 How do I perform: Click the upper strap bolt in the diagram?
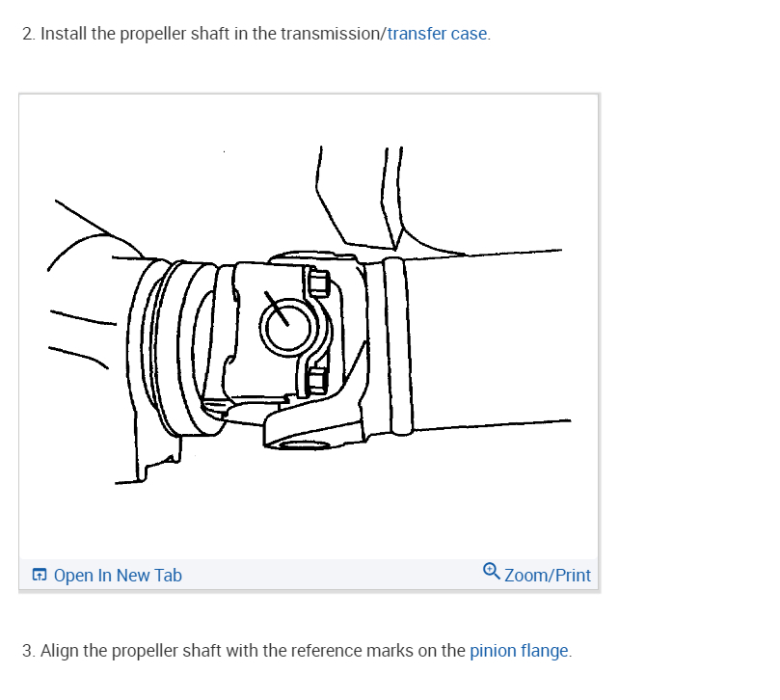318,283
